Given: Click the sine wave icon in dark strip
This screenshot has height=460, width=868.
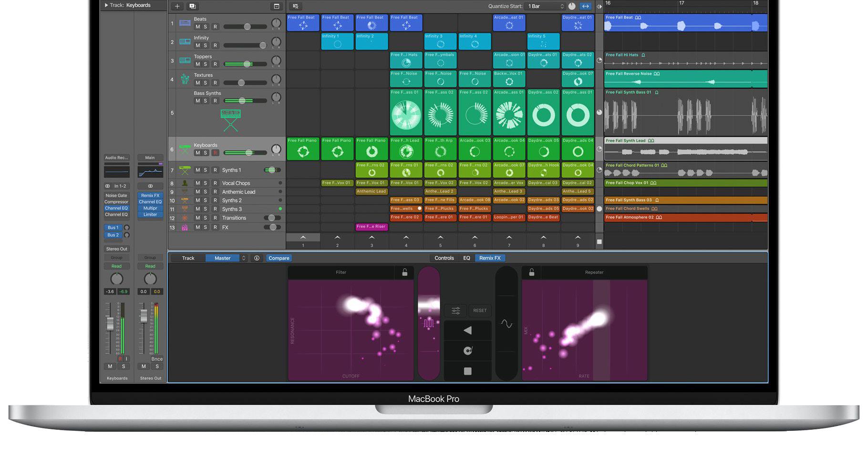Looking at the screenshot, I should (506, 324).
